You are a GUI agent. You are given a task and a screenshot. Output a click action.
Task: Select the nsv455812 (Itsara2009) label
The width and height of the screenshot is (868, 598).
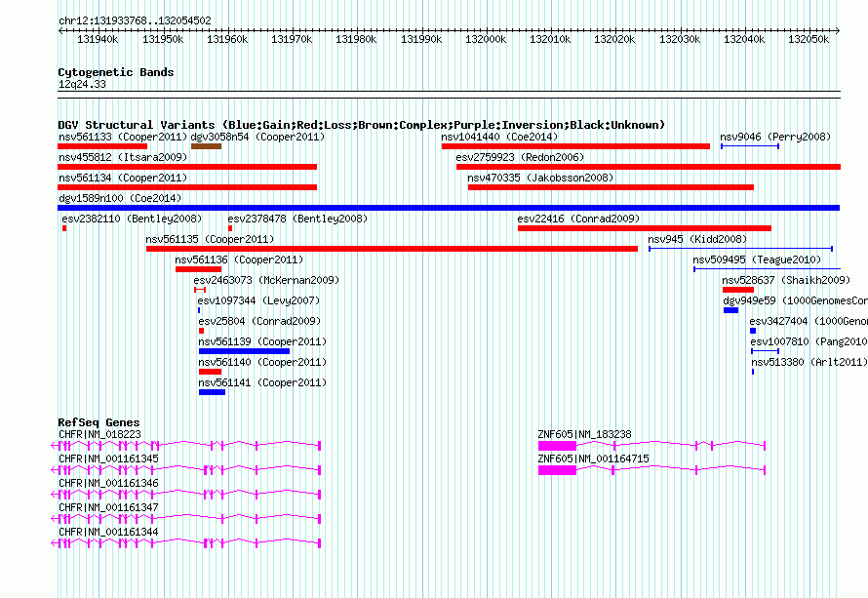pyautogui.click(x=123, y=157)
